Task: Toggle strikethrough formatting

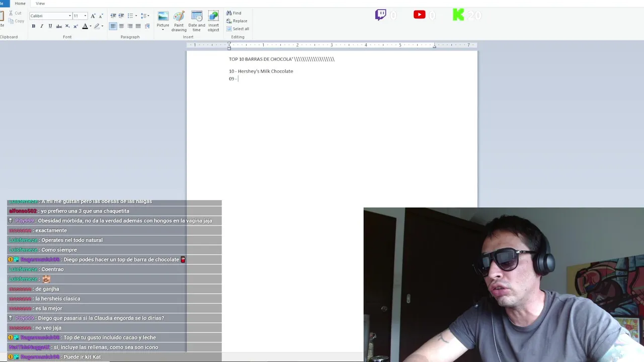Action: 59,26
